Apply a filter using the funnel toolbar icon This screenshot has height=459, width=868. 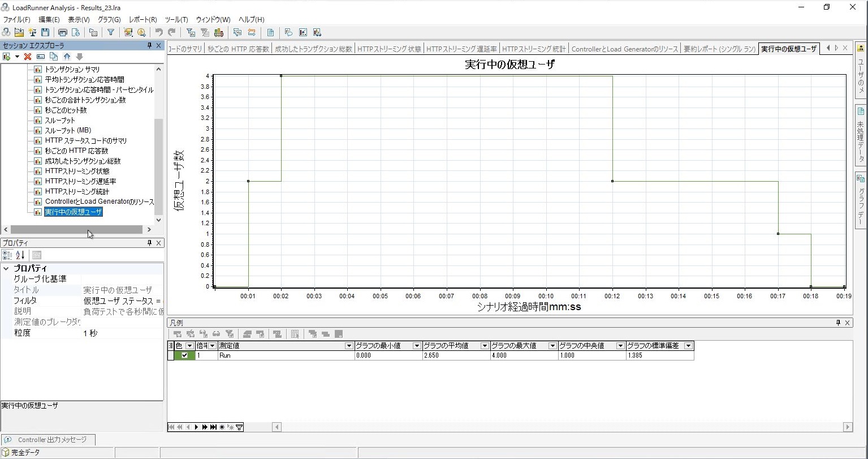[111, 32]
